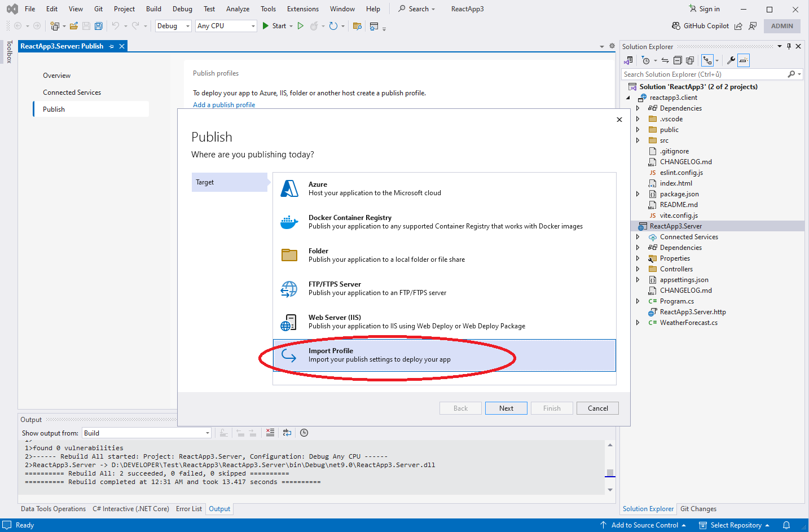Viewport: 809px width, 532px height.
Task: Open the Build menu
Action: [153, 9]
